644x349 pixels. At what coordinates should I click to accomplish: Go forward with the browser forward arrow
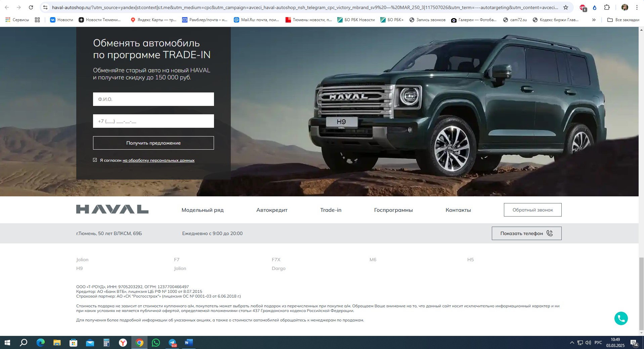(x=19, y=7)
